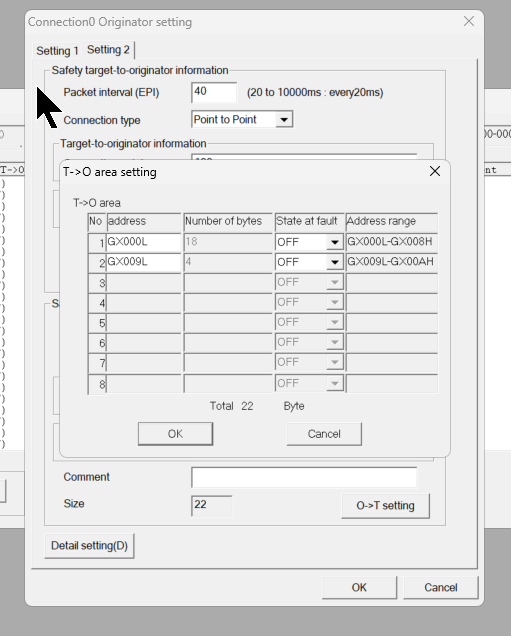Screen dimensions: 511x636
Task: Select the GX009L-GX00AH address range cell
Action: 392,262
